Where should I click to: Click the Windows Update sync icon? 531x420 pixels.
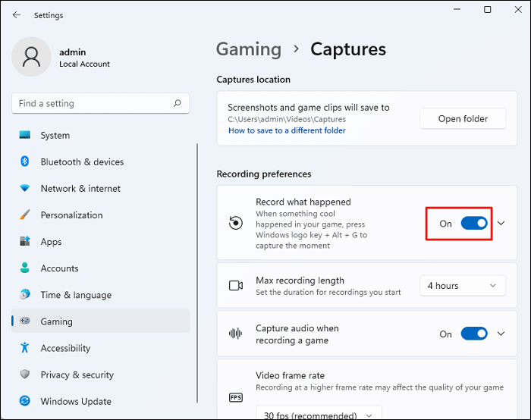click(25, 401)
